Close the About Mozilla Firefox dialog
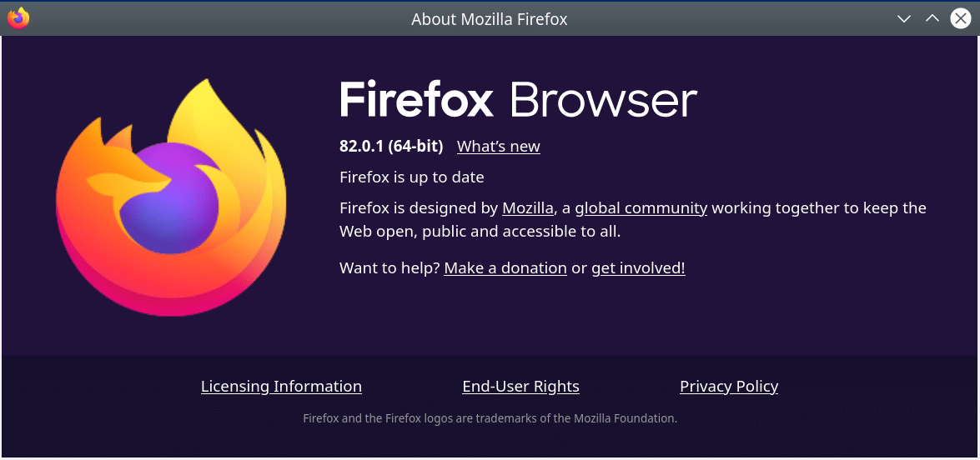This screenshot has width=980, height=460. pyautogui.click(x=961, y=18)
